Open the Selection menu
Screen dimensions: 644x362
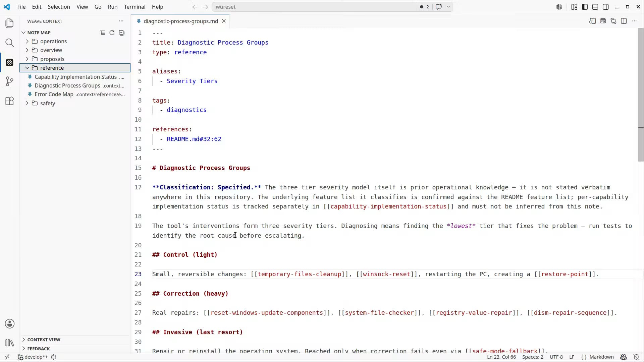click(x=59, y=7)
